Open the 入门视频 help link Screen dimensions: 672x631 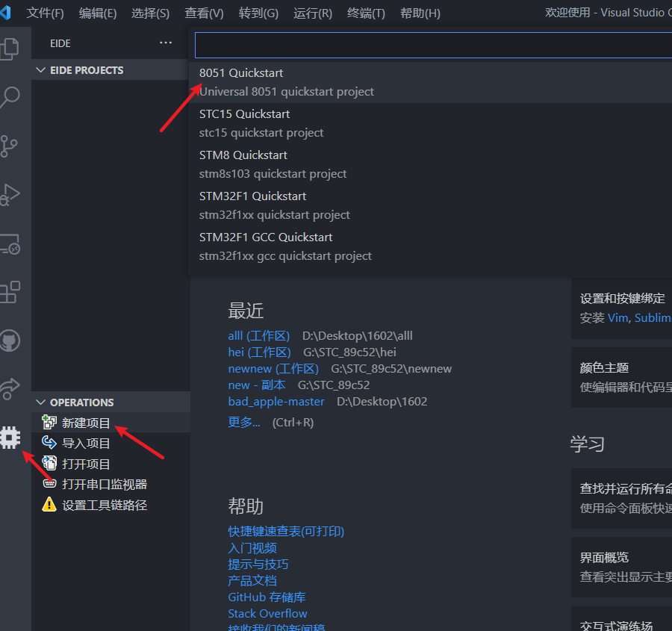252,548
